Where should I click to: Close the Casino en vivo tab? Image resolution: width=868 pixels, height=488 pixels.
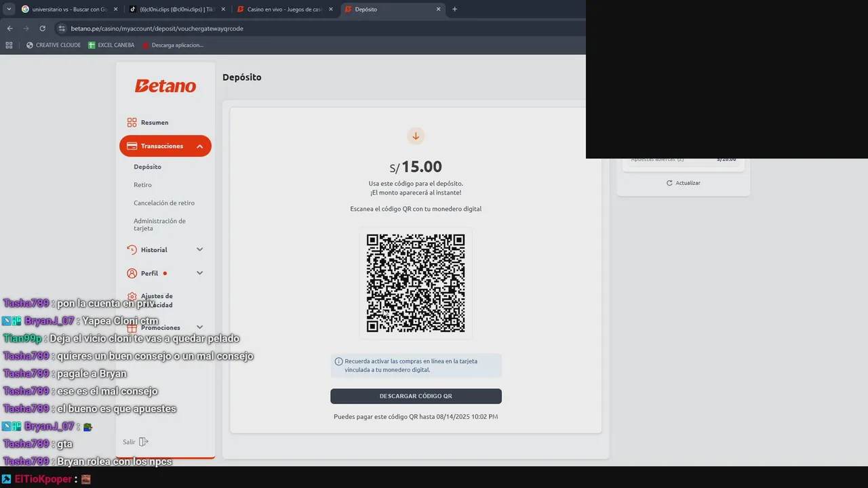pos(331,9)
